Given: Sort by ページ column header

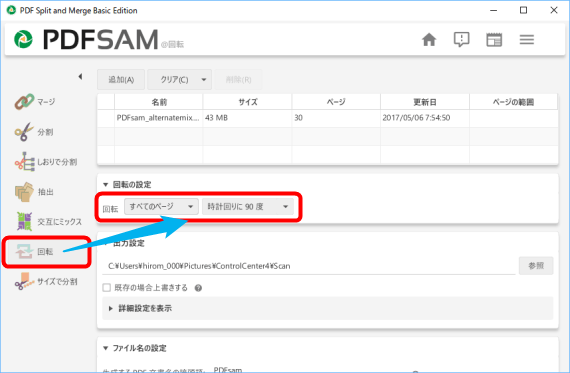Looking at the screenshot, I should pyautogui.click(x=336, y=102).
